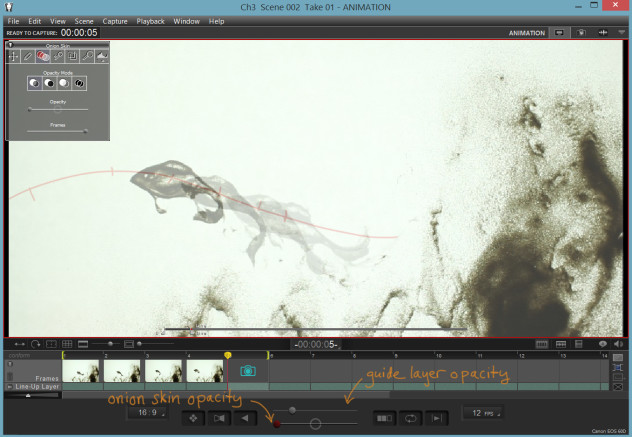Open the 12 FPS frame rate dropdown

click(x=484, y=413)
